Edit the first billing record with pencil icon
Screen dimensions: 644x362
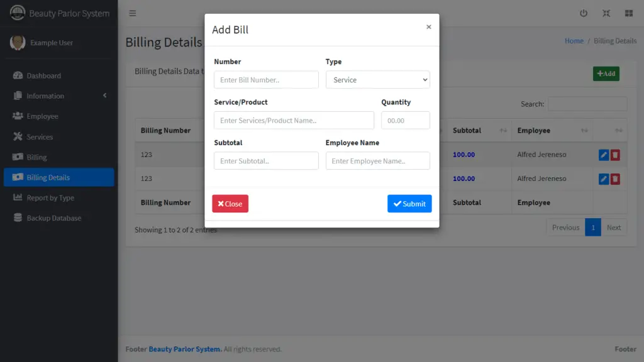[604, 155]
